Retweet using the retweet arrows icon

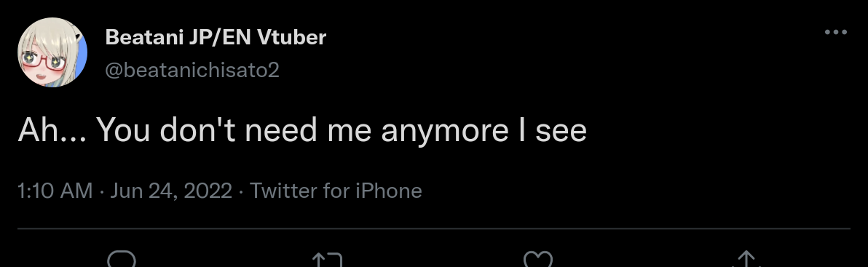pos(327,259)
